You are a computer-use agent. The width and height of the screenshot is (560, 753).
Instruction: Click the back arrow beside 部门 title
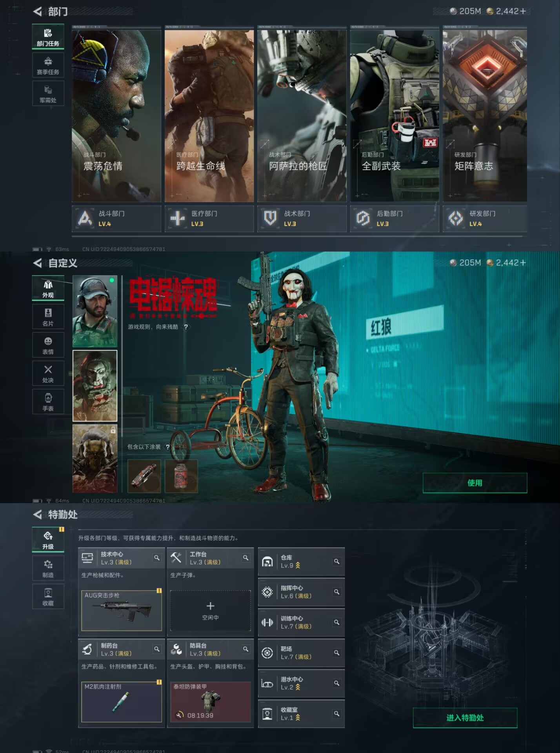tap(38, 12)
